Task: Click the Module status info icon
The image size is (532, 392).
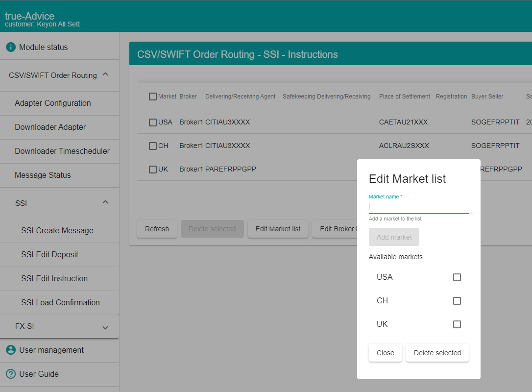Action: click(x=10, y=47)
